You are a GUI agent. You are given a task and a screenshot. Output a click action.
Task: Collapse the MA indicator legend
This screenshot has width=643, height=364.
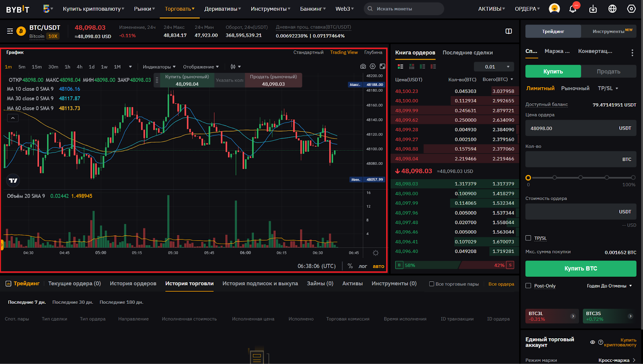(13, 118)
